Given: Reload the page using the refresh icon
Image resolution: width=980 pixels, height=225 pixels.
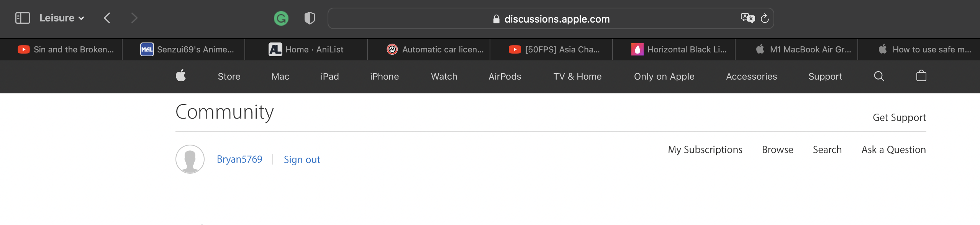Looking at the screenshot, I should click(x=765, y=18).
